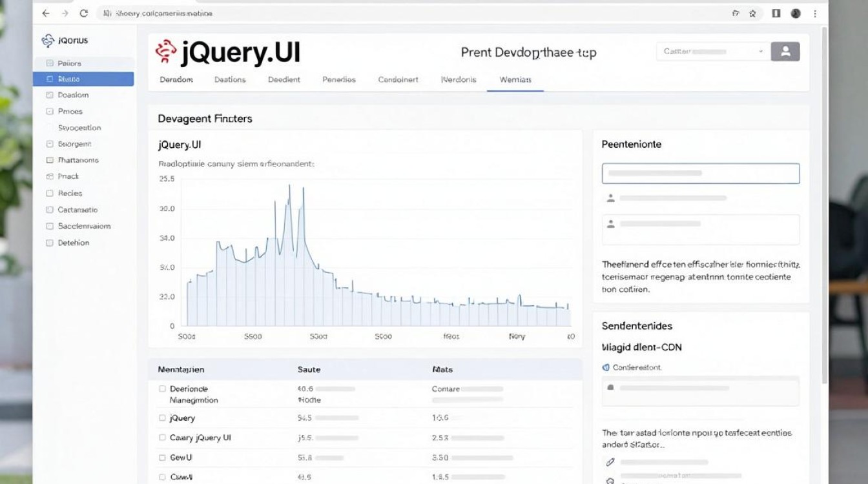Click the icon beside Fhattanonts in sidebar
868x484 pixels.
50,160
